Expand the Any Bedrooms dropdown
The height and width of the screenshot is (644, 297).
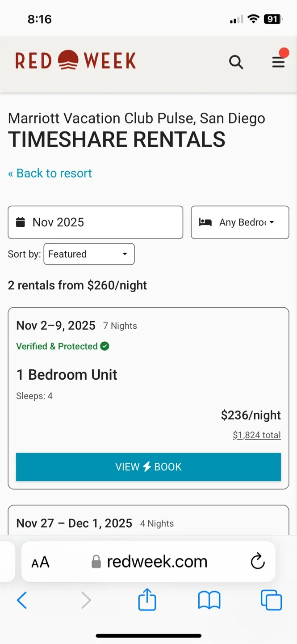240,222
